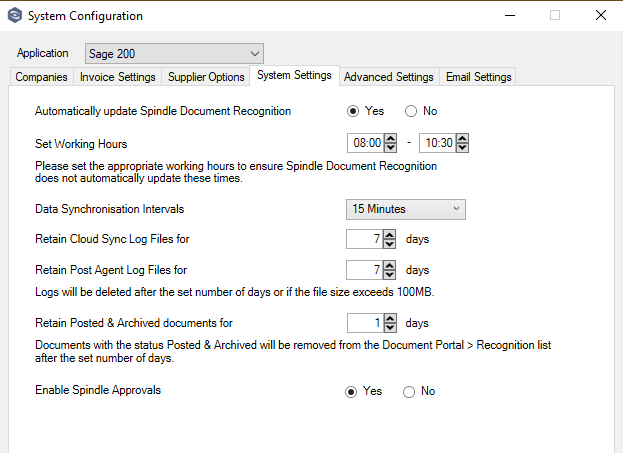This screenshot has height=453, width=623.
Task: Decrease Retain Cloud Sync Log Files days
Action: click(389, 244)
